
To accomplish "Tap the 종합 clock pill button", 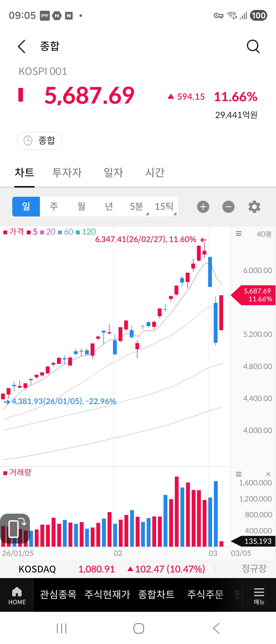I will point(40,141).
